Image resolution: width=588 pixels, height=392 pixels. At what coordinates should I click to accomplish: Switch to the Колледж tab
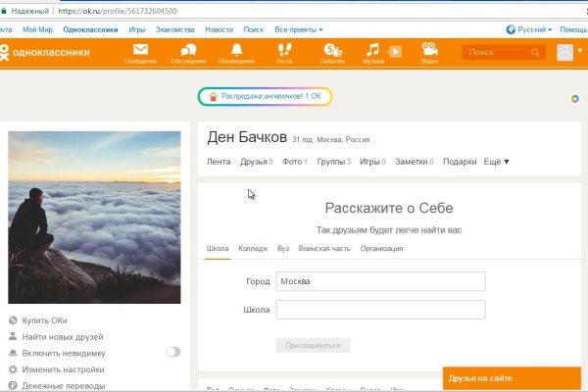[253, 249]
